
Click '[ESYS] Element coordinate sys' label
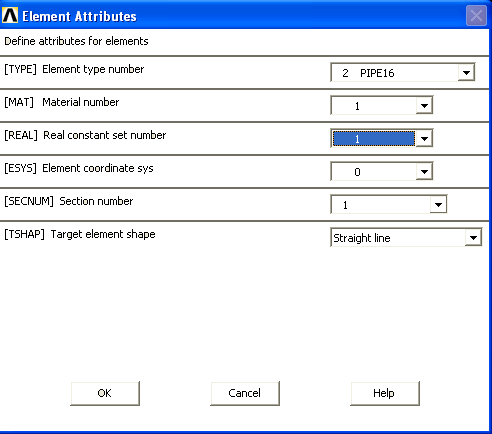pyautogui.click(x=79, y=168)
